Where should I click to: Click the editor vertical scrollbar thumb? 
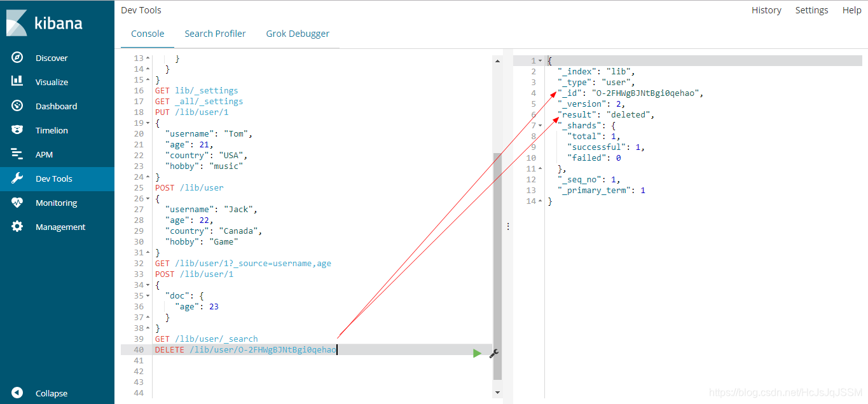coord(497,266)
